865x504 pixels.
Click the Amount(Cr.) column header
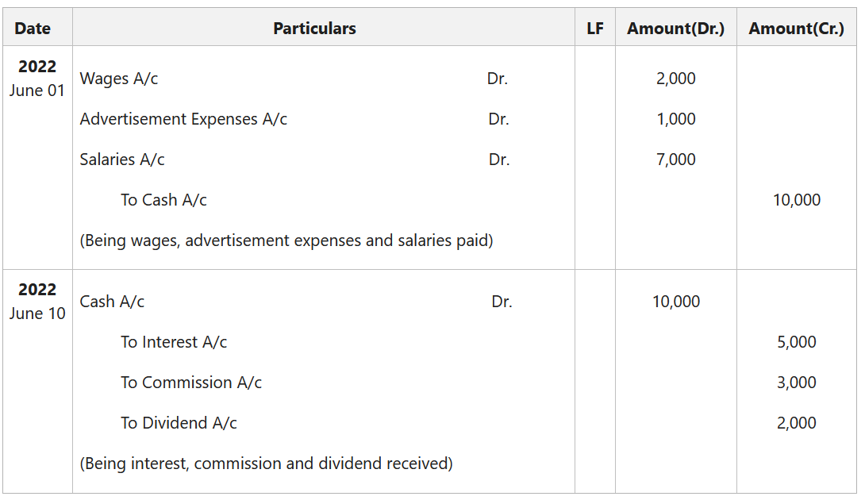point(796,29)
